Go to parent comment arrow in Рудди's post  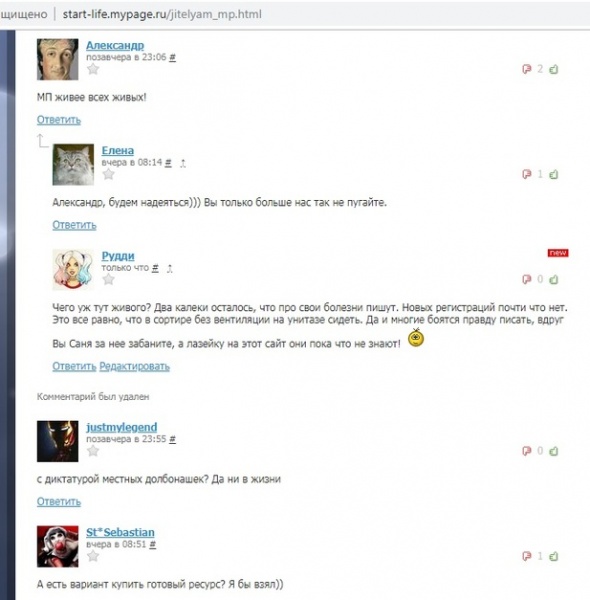click(x=170, y=269)
